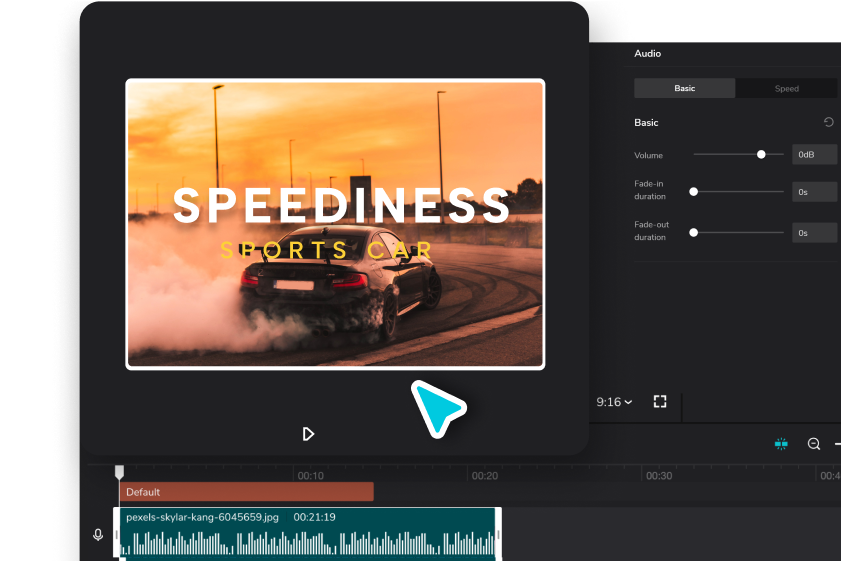The width and height of the screenshot is (841, 561).
Task: Click the Fade-in 0s value field
Action: coord(815,191)
